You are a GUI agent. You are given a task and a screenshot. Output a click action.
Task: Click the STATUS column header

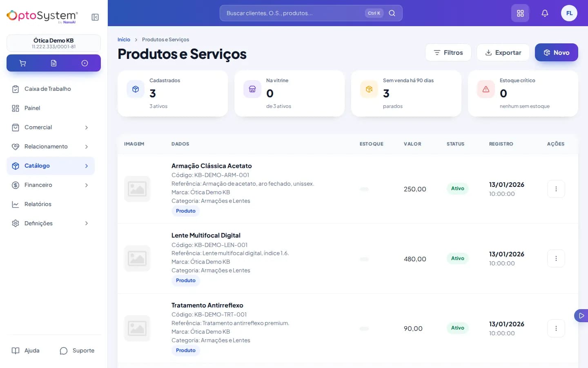pos(456,144)
